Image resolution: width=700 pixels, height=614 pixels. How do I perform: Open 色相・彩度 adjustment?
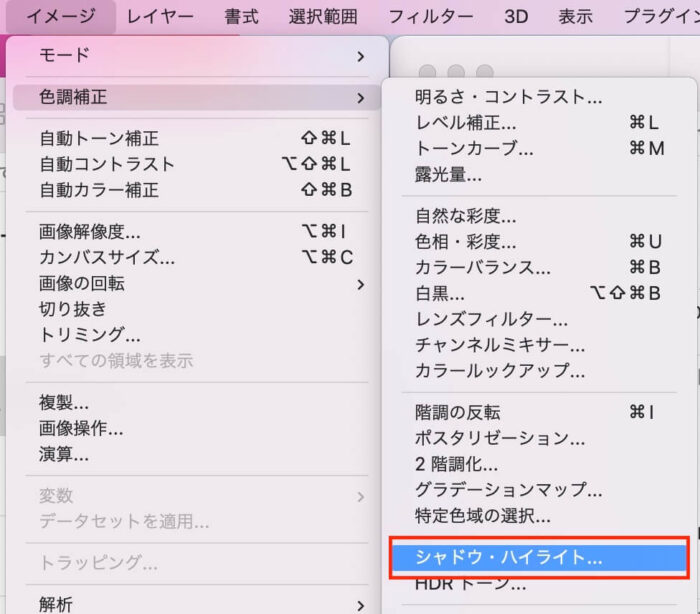(539, 242)
